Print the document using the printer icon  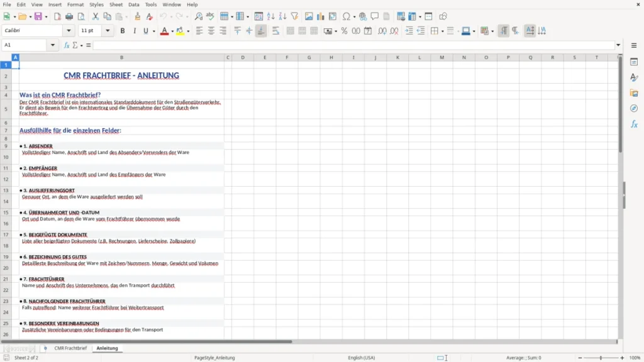pyautogui.click(x=69, y=16)
